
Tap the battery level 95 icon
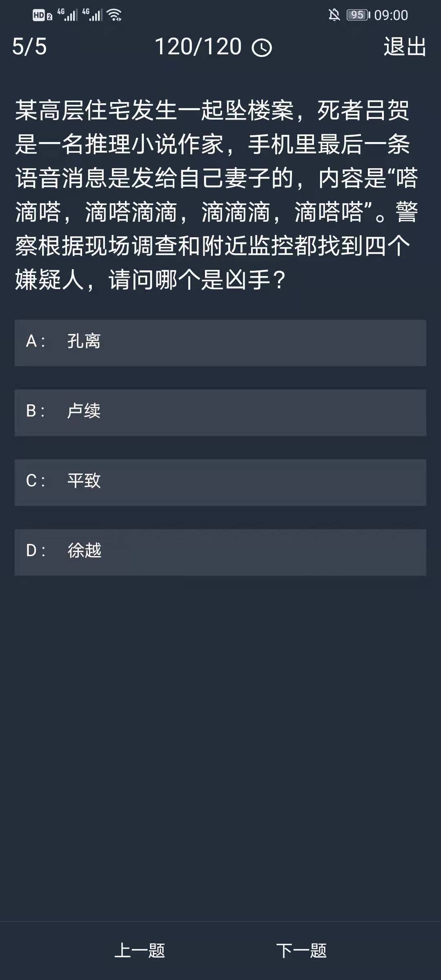(x=358, y=15)
